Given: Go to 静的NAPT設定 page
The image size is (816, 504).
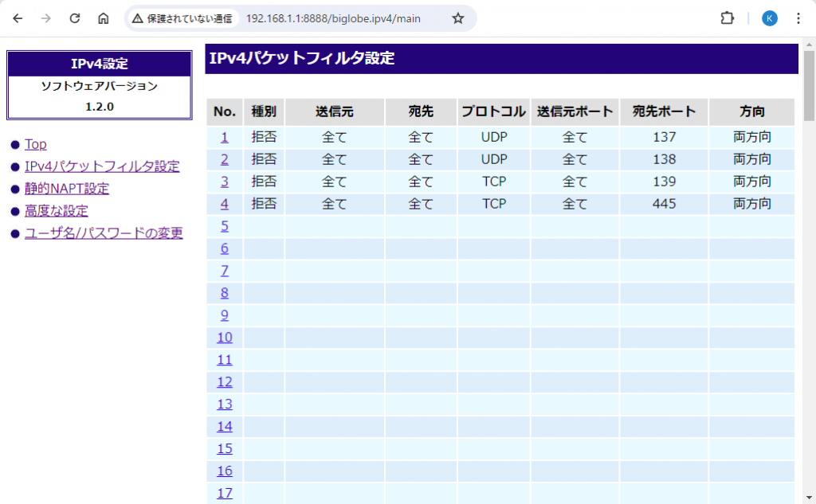Looking at the screenshot, I should [67, 189].
